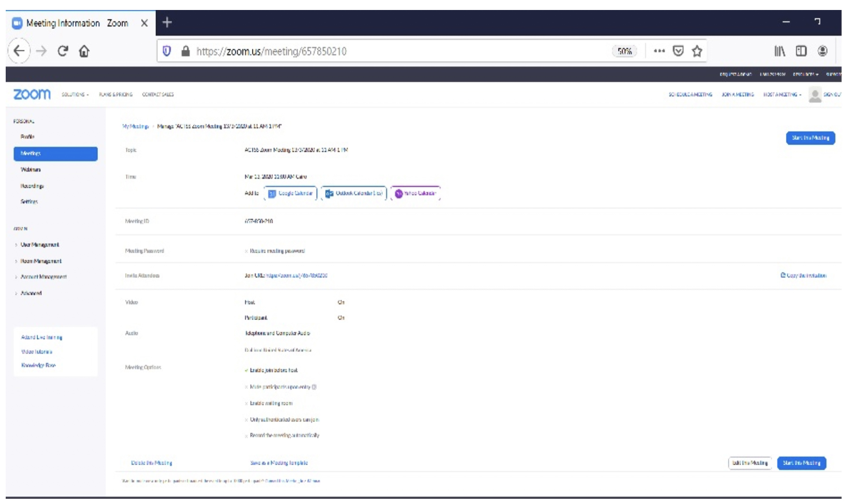The height and width of the screenshot is (504, 852).
Task: Add meeting to Google Calendar
Action: 290,193
